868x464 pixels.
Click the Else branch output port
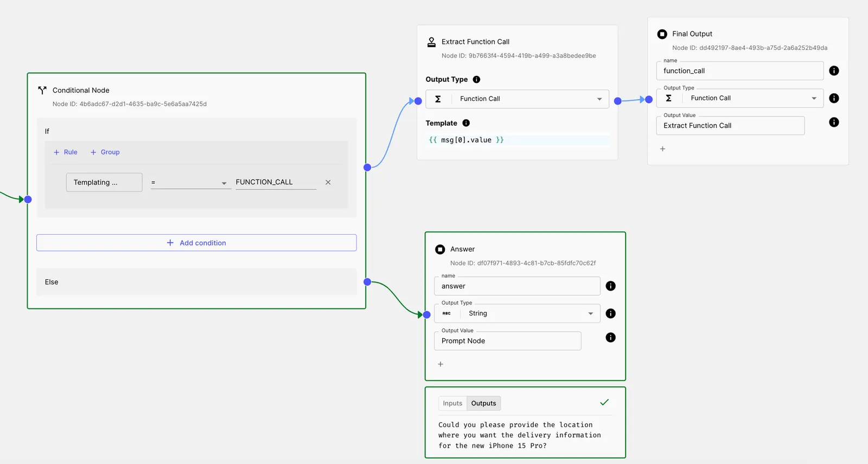pyautogui.click(x=367, y=282)
